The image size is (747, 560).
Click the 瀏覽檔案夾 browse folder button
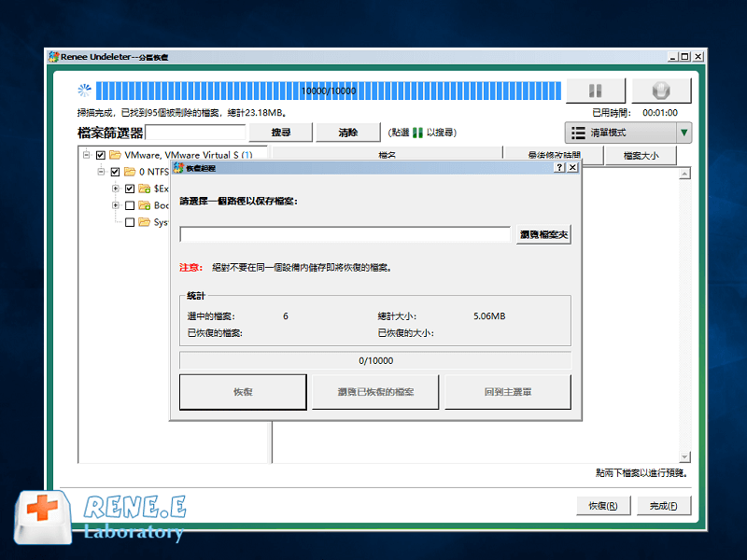(543, 234)
